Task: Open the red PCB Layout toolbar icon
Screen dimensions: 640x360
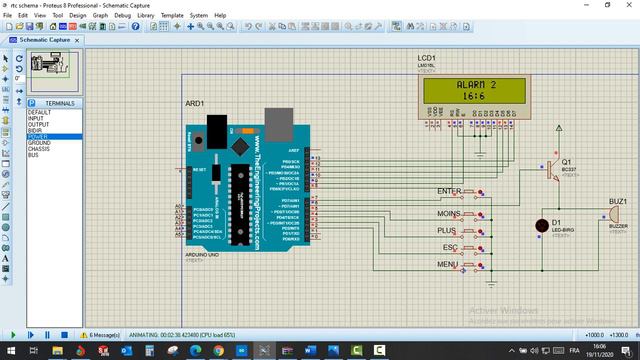Action: [x=73, y=27]
